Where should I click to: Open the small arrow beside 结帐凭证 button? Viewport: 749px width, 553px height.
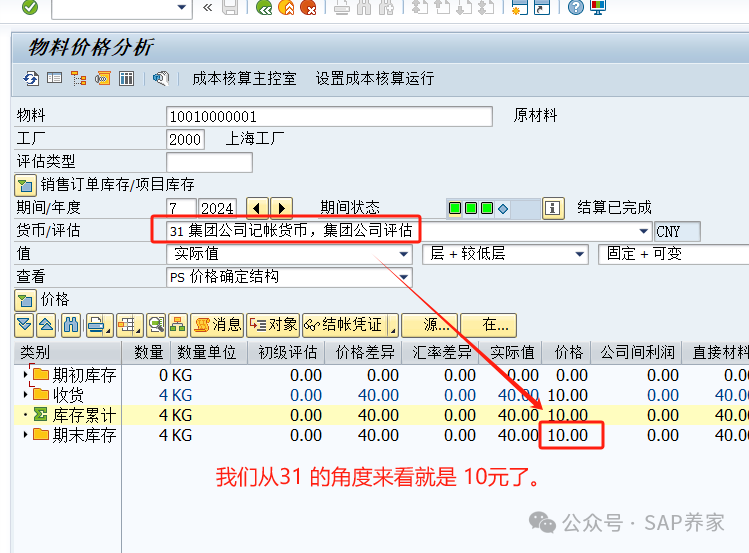393,326
